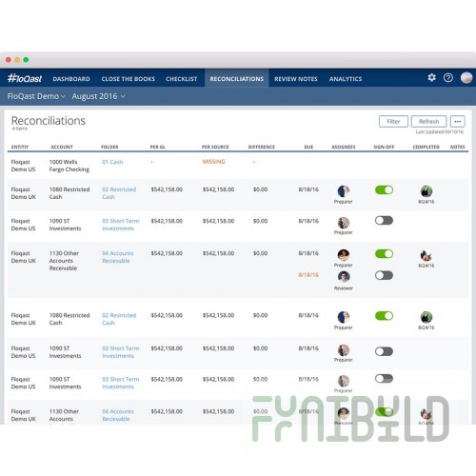Viewport: 476px width, 476px height.
Task: Click Preparer avatar in 1130 Other Accounts Receivable row
Action: point(344,255)
